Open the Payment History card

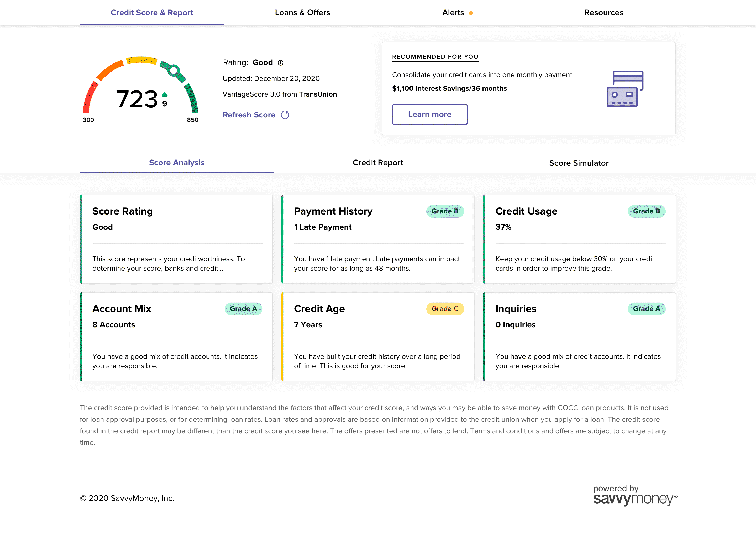point(378,239)
